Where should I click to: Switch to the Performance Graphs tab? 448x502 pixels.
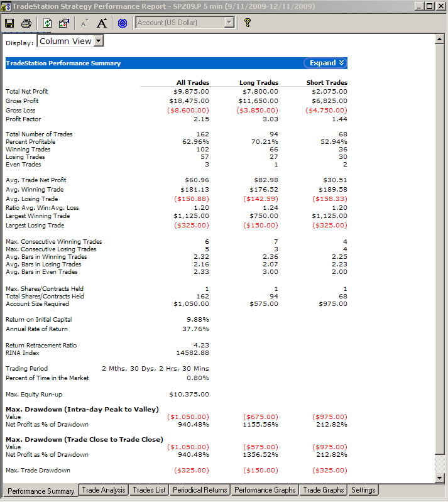click(265, 490)
